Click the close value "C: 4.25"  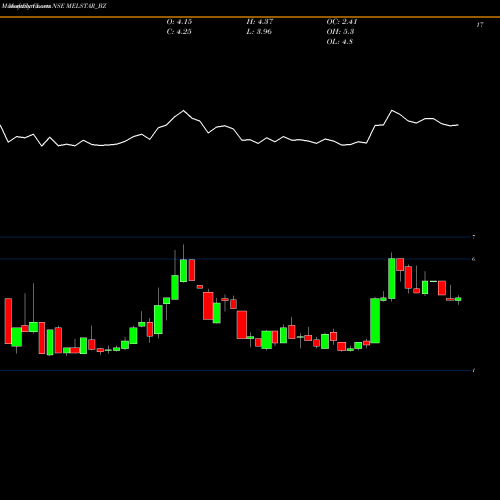[179, 32]
